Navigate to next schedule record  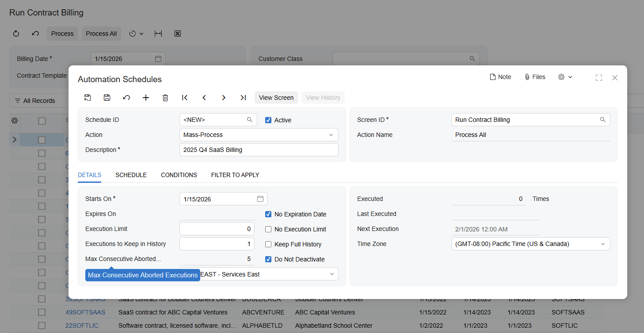click(224, 98)
